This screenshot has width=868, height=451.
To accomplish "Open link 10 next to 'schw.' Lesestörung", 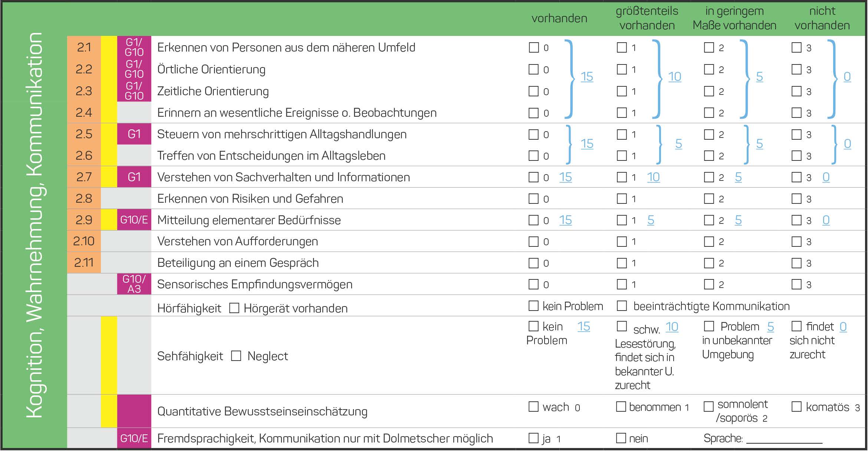I will click(x=672, y=327).
